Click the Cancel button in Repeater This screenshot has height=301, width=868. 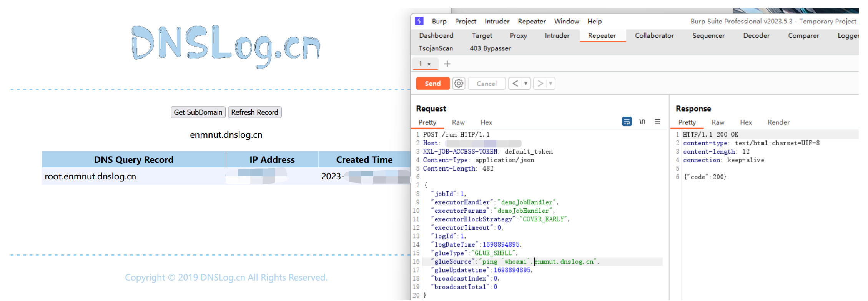pos(487,84)
